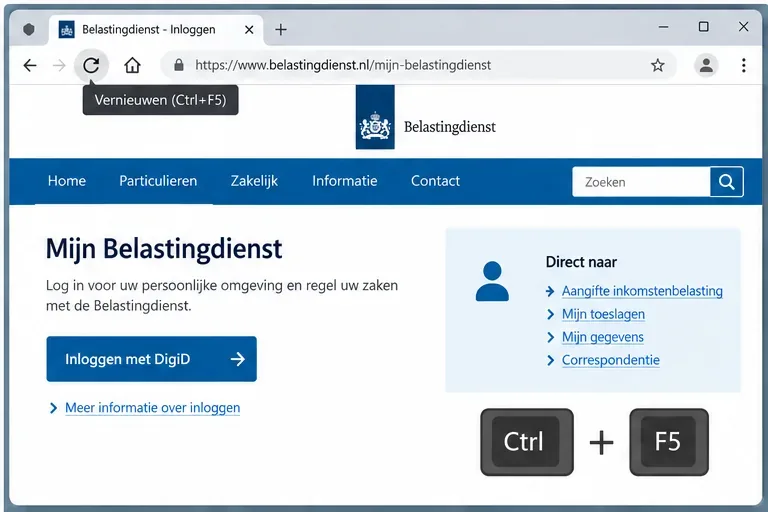Bookmark this page with the star icon
This screenshot has width=768, height=512.
pos(657,65)
